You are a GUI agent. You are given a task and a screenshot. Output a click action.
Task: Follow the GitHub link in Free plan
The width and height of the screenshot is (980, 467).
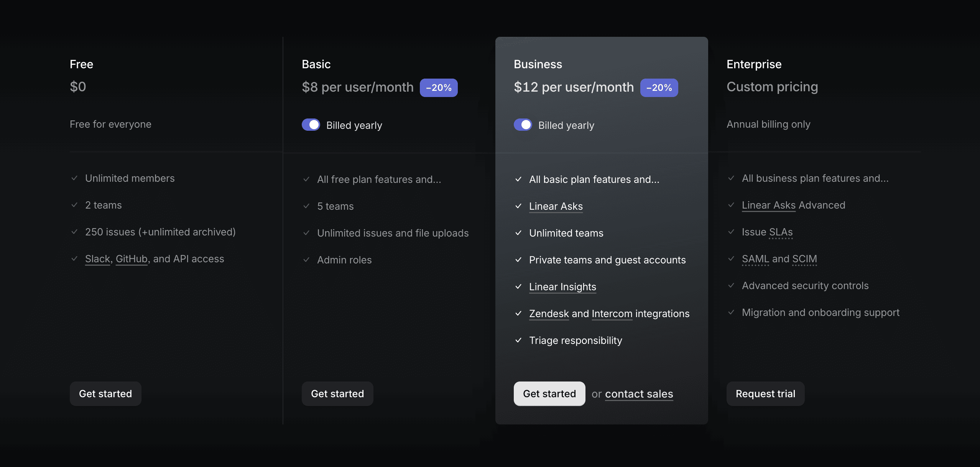coord(132,259)
